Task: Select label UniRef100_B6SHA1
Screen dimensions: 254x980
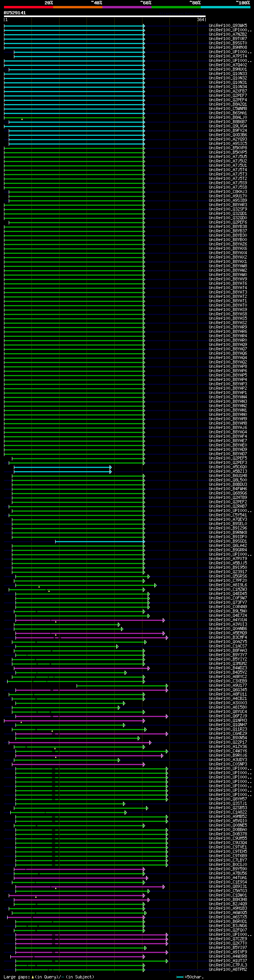Action: tap(228, 113)
